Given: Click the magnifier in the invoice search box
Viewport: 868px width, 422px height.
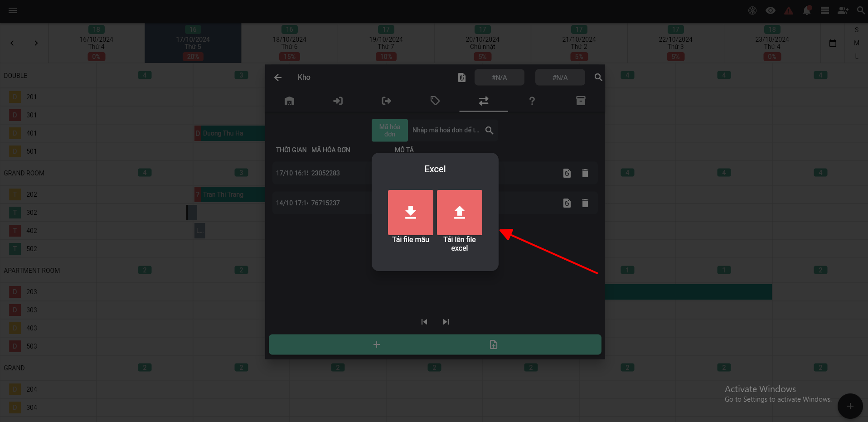Looking at the screenshot, I should pyautogui.click(x=489, y=130).
